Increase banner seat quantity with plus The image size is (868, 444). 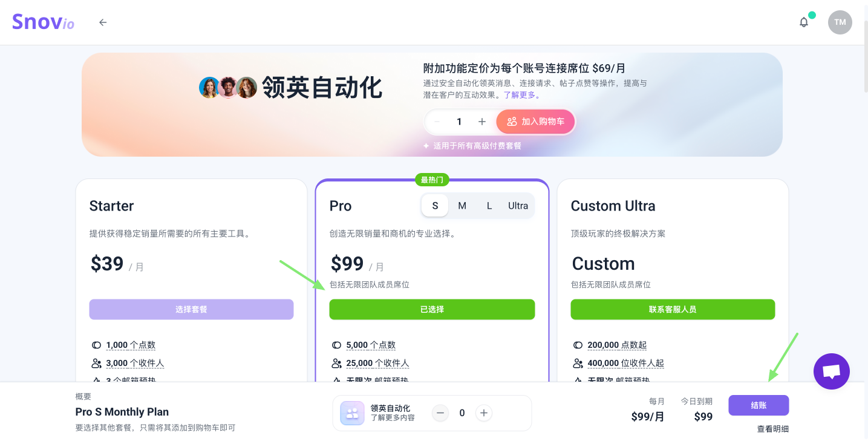click(482, 122)
